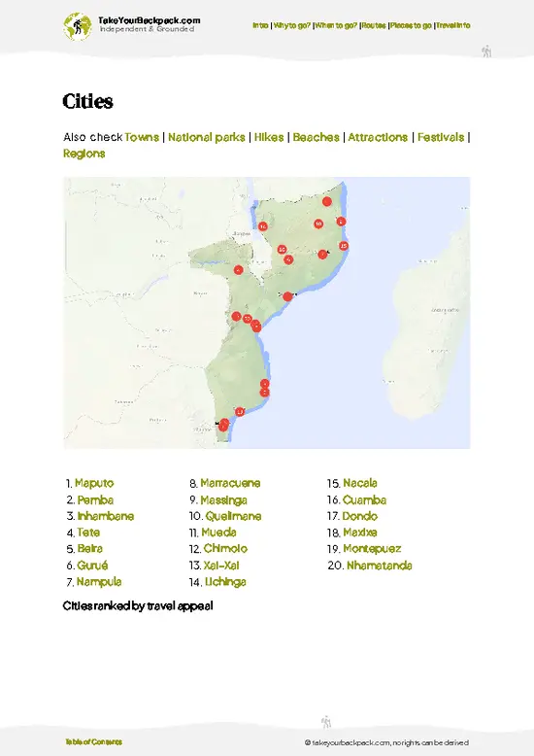Click map marker number 15 on the coast
Screen dimensions: 534x756
coord(343,246)
